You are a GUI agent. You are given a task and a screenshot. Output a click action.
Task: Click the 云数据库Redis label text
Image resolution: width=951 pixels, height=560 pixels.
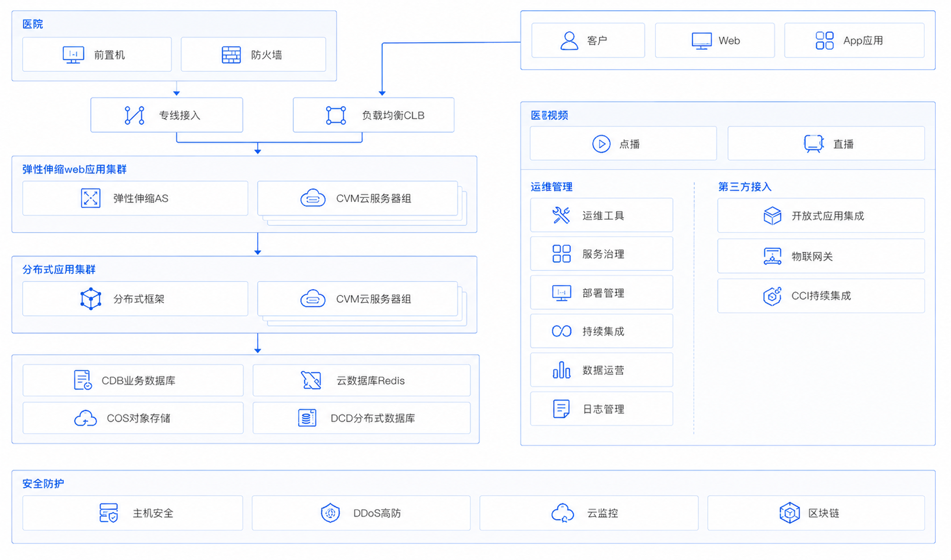[x=371, y=380]
